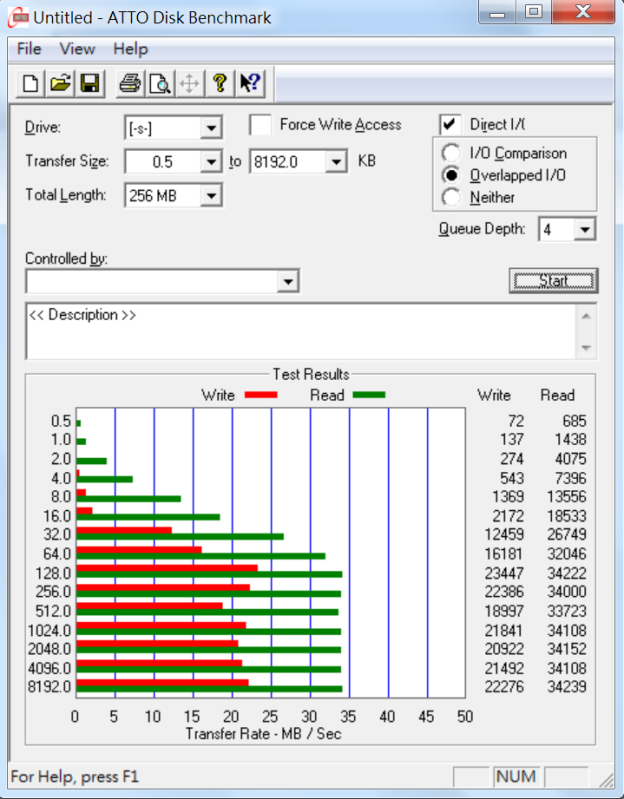The image size is (624, 799).
Task: Click the resize grip at window corner
Action: point(606,779)
